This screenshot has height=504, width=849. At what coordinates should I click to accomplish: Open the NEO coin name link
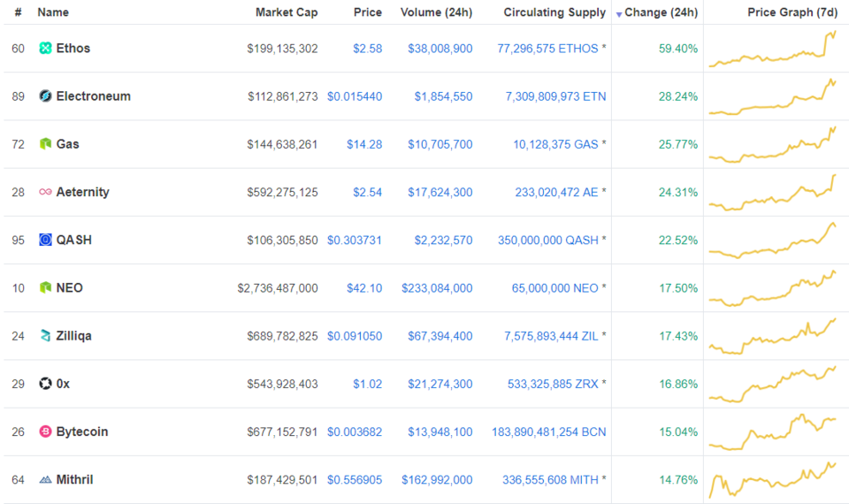tap(69, 287)
